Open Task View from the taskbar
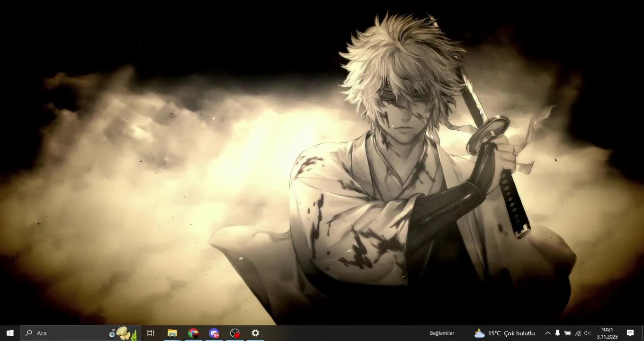 point(151,333)
